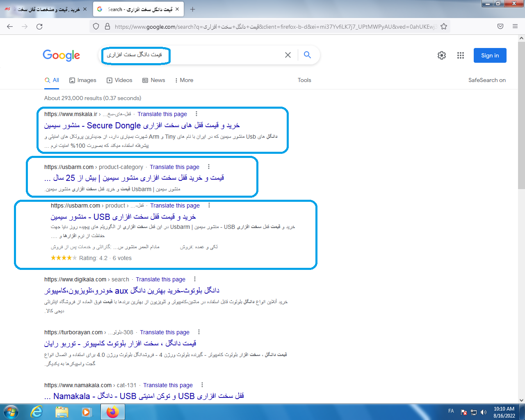The width and height of the screenshot is (525, 420).
Task: Open the network tray icon
Action: point(474,412)
